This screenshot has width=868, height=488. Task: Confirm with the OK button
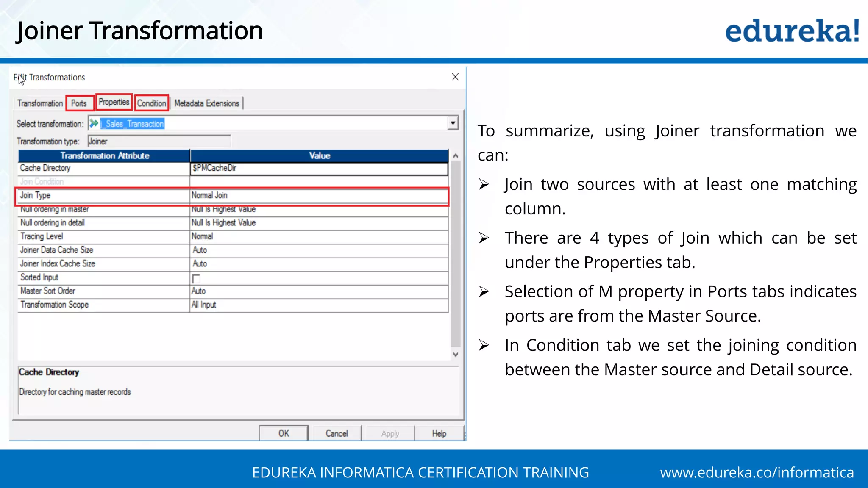coord(284,433)
